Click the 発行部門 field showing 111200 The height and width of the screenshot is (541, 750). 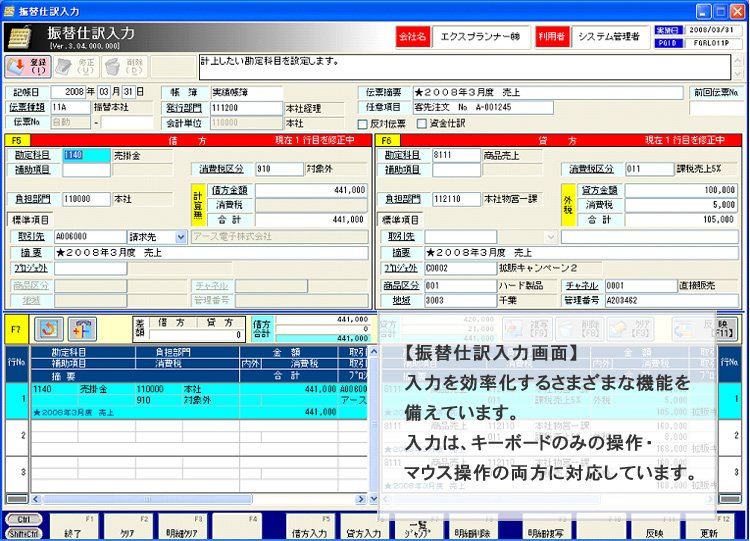point(246,108)
